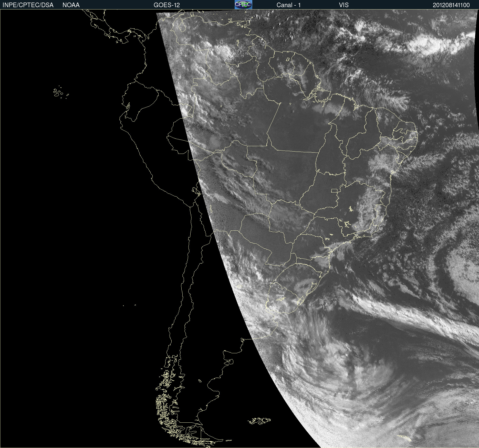Select the INPE/CPTEC/DSA header text
Viewport: 479px width, 448px height.
[x=28, y=5]
